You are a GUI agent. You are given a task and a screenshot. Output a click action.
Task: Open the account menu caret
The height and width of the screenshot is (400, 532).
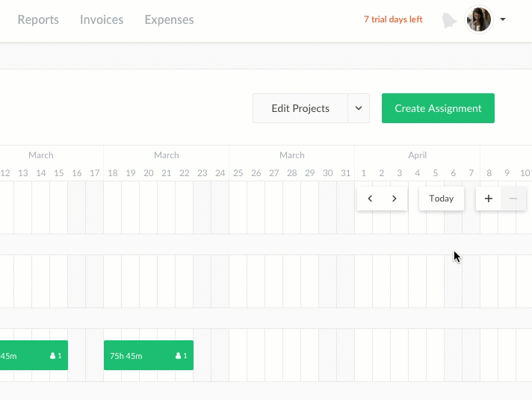pos(503,20)
